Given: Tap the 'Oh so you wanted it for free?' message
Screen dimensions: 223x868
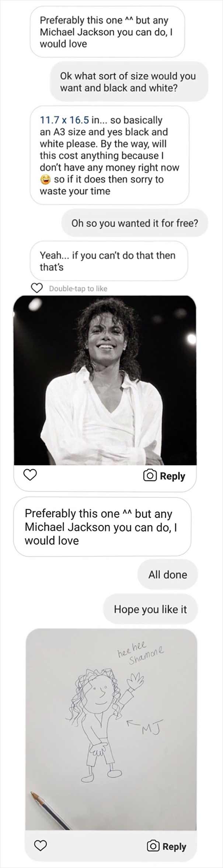Looking at the screenshot, I should pos(135,223).
